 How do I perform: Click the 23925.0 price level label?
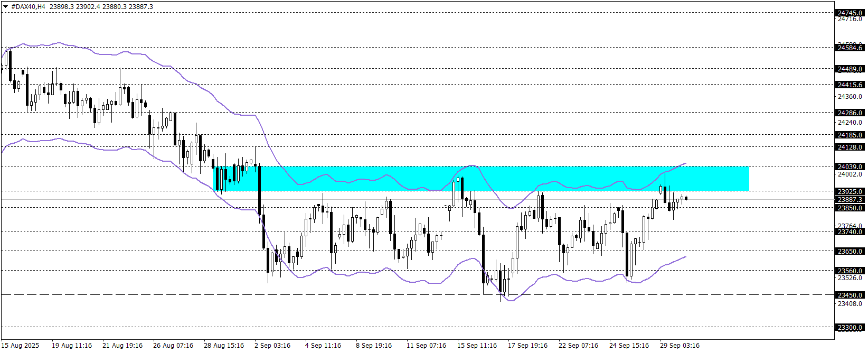click(x=850, y=191)
